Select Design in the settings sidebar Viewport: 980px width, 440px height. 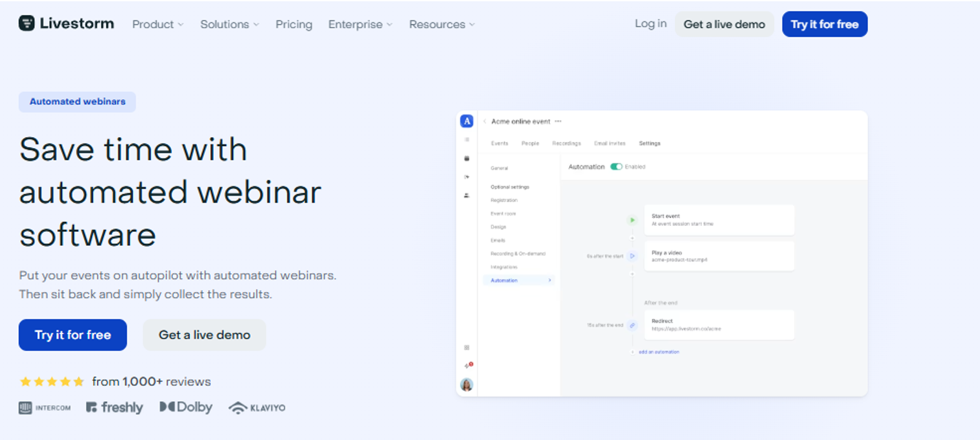click(x=499, y=227)
